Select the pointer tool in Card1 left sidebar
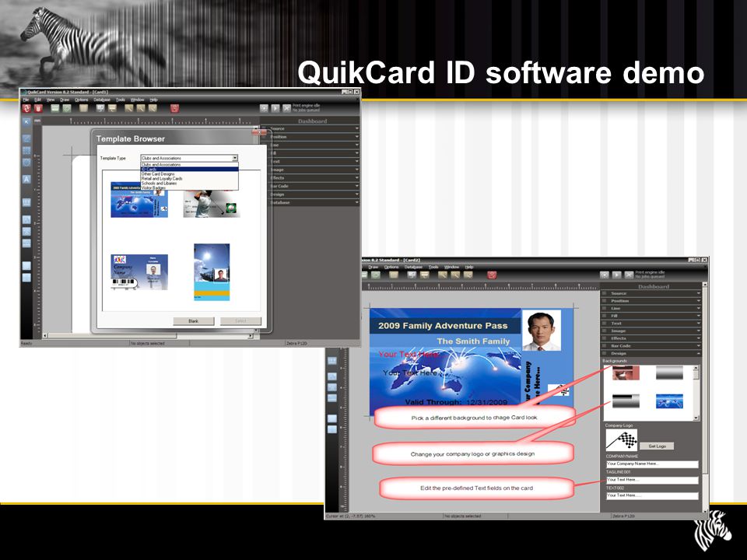The image size is (747, 560). coord(26,121)
